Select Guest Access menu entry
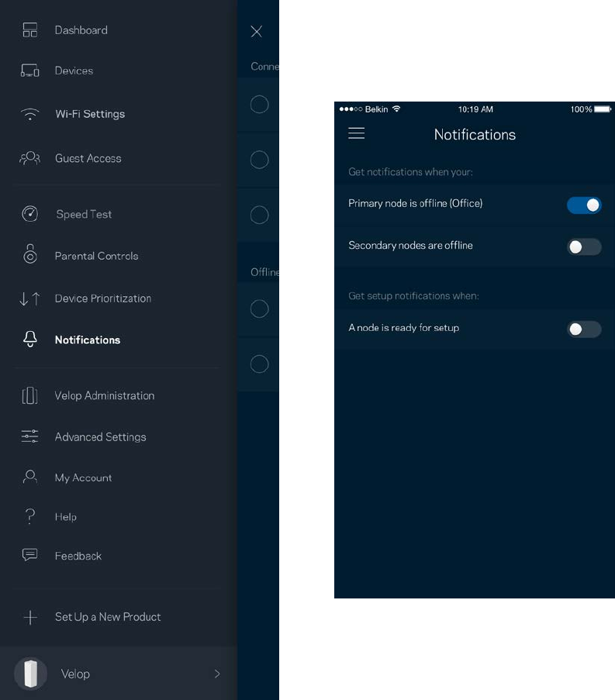Image resolution: width=615 pixels, height=700 pixels. point(88,158)
